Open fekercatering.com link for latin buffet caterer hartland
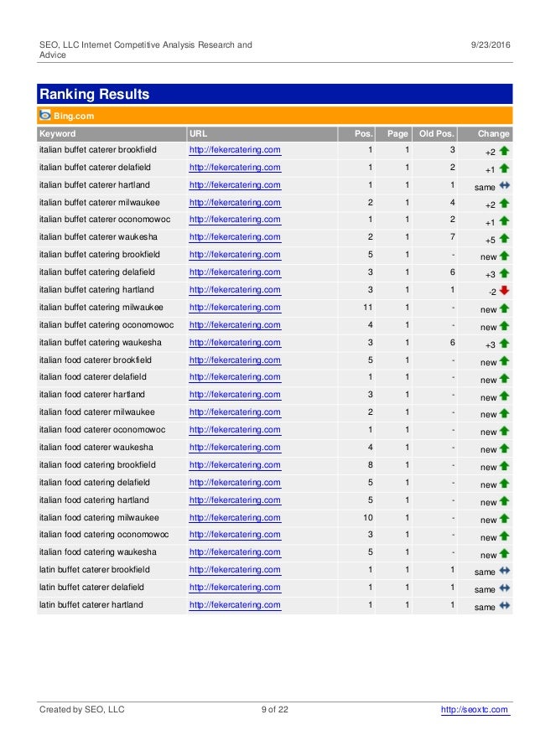535x756 pixels. tap(235, 604)
